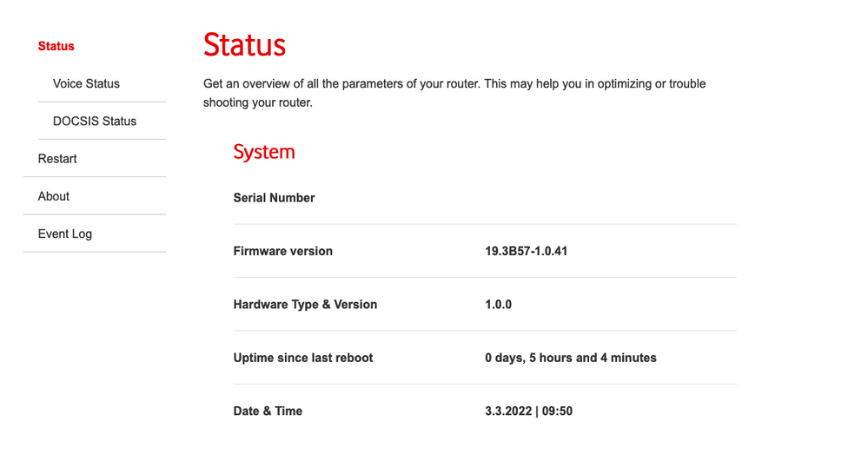Click the Date & Time label
Viewport: 868px width, 461px height.
[x=268, y=411]
